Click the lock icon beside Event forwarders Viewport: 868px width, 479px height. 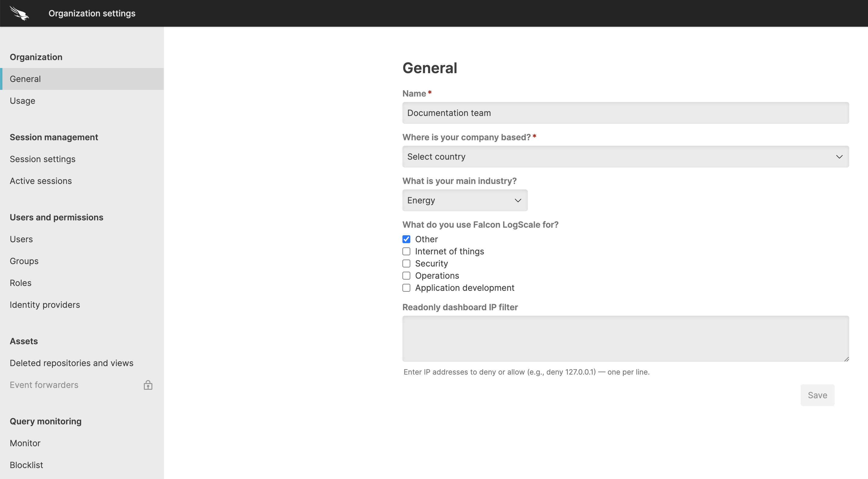coord(148,385)
